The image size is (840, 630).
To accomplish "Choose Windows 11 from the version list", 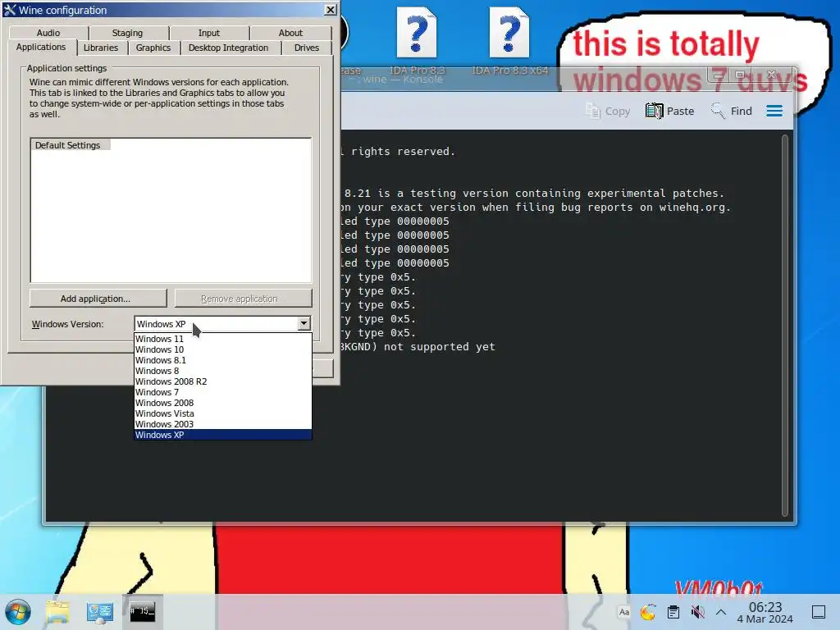I will [223, 339].
